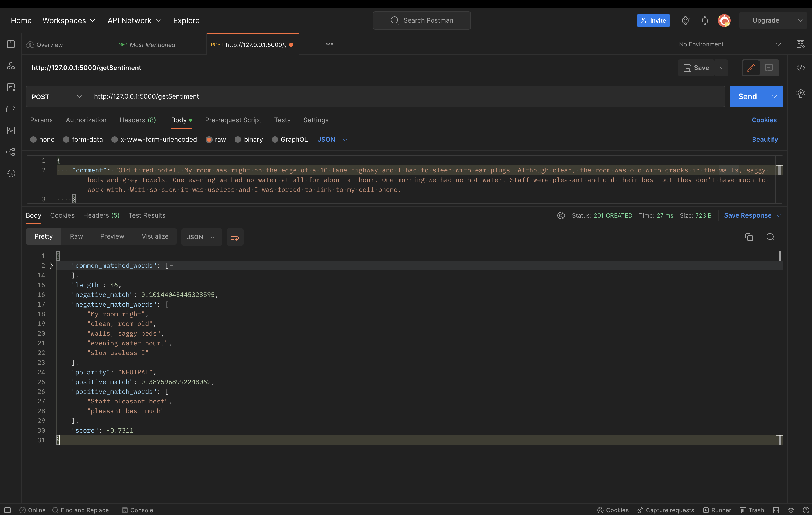Viewport: 812px width, 515px height.
Task: Toggle the word wrap lines icon
Action: pos(235,237)
